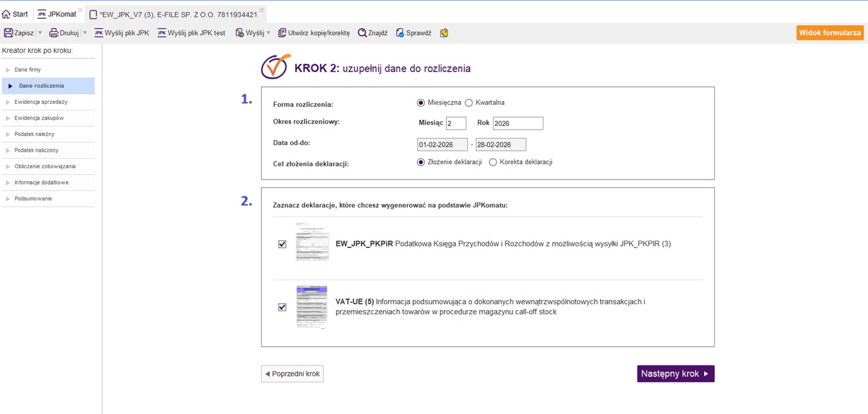Image resolution: width=868 pixels, height=414 pixels.
Task: Click the Drukuj printer icon
Action: point(54,33)
